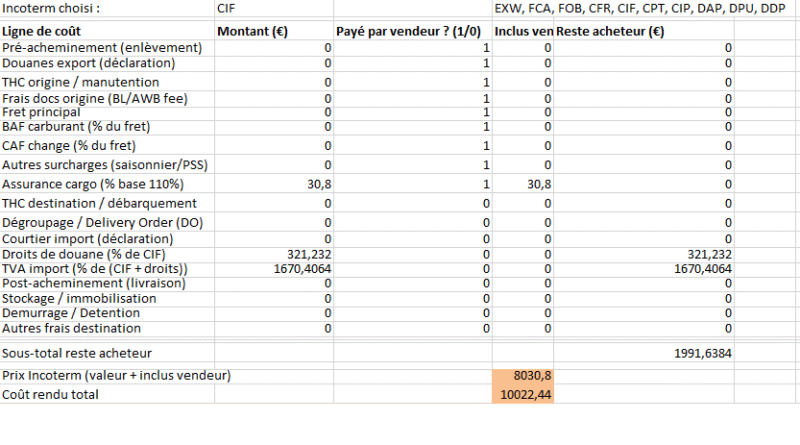Select the 'Payé par vendeur ? (1/0)' header
The image size is (800, 445).
point(413,31)
